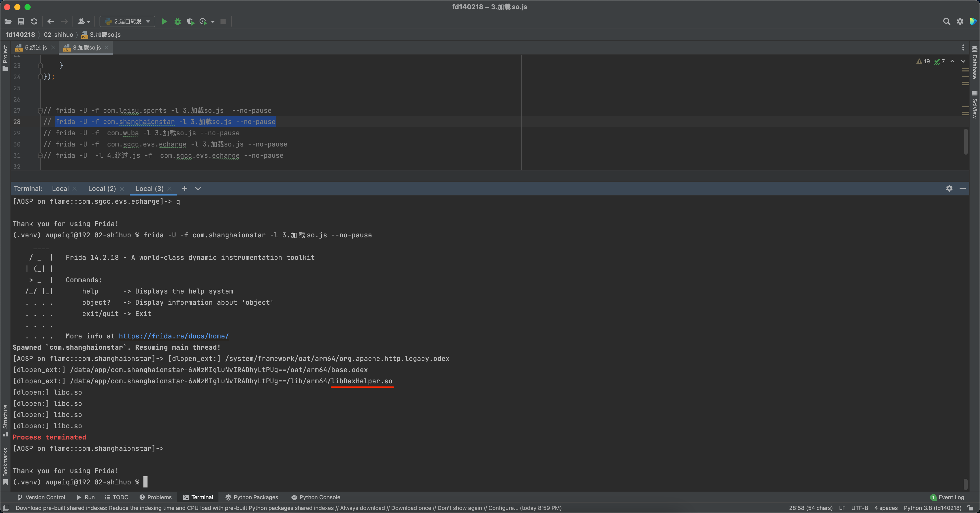The width and height of the screenshot is (980, 513).
Task: Close the Local (3) terminal tab
Action: [x=169, y=189]
